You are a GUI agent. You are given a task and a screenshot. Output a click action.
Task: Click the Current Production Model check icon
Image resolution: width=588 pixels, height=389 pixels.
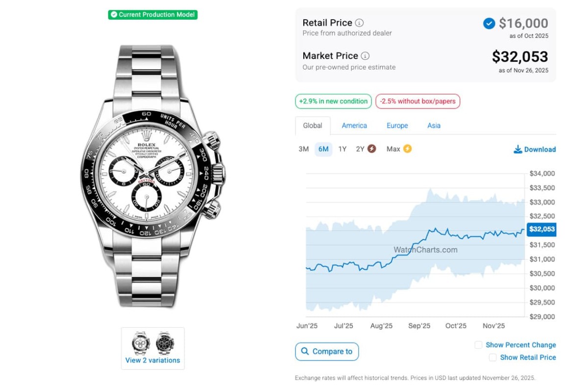click(x=114, y=15)
